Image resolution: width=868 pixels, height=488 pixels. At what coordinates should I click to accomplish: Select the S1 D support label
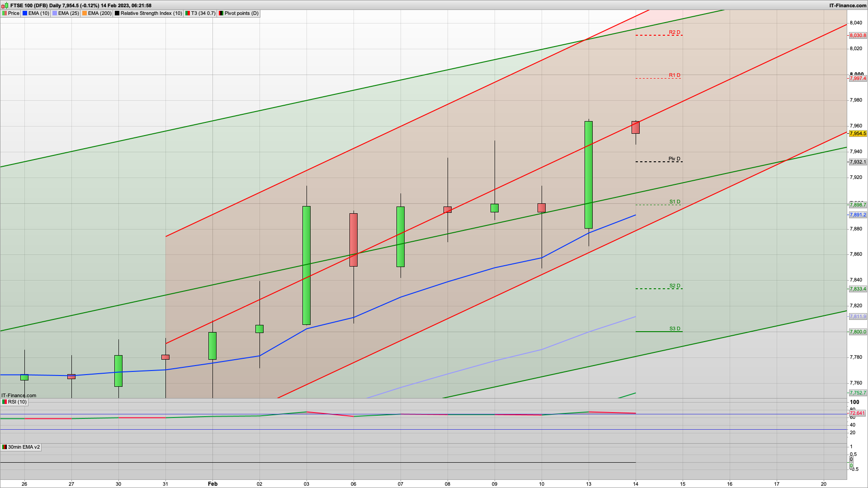coord(675,202)
